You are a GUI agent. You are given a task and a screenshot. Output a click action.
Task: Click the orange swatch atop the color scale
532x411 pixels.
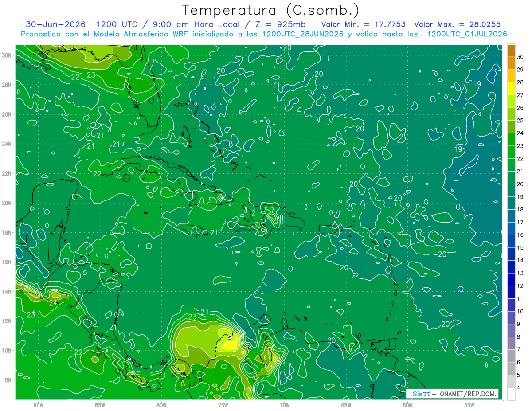click(511, 51)
